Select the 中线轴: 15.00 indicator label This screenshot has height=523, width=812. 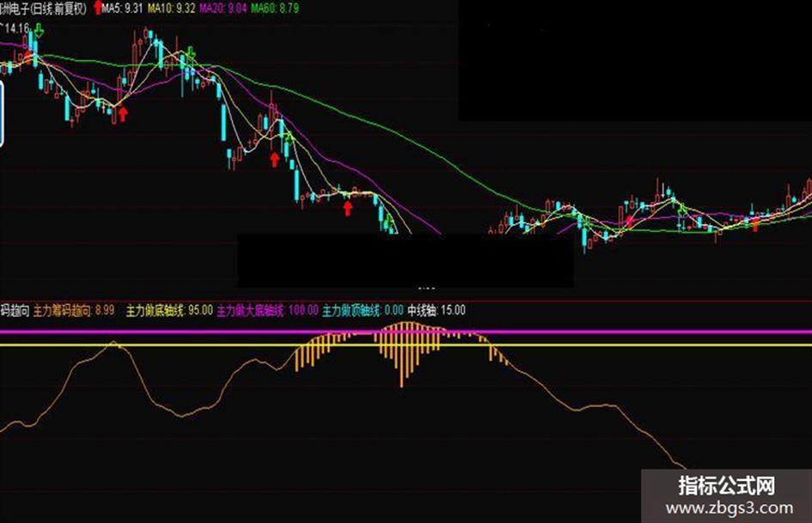436,310
